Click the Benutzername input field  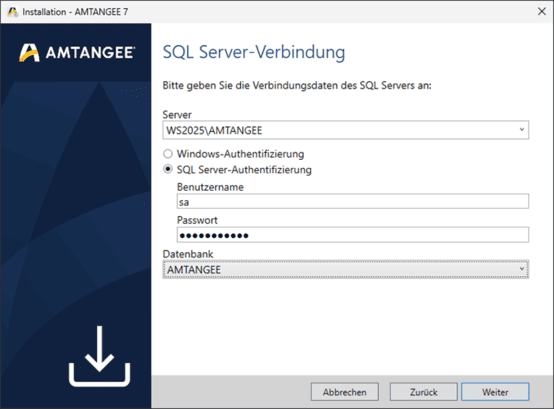(353, 201)
